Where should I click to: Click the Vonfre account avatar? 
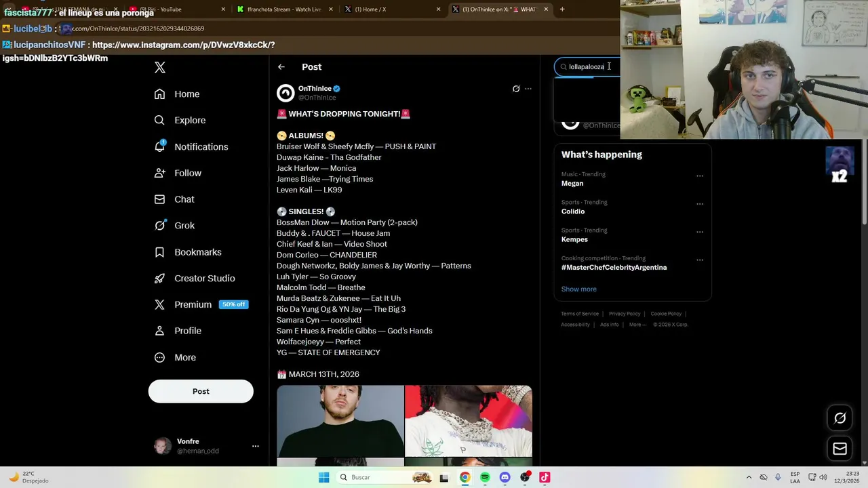(163, 446)
